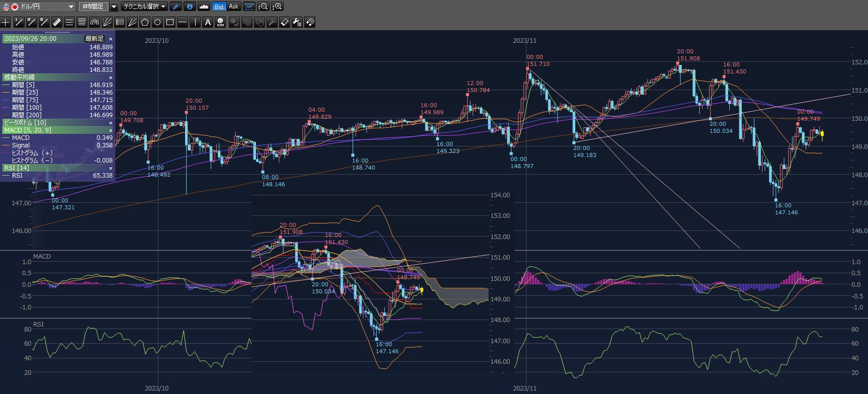Pick the pentagon shape drawing tool
The height and width of the screenshot is (394, 868).
pyautogui.click(x=145, y=22)
